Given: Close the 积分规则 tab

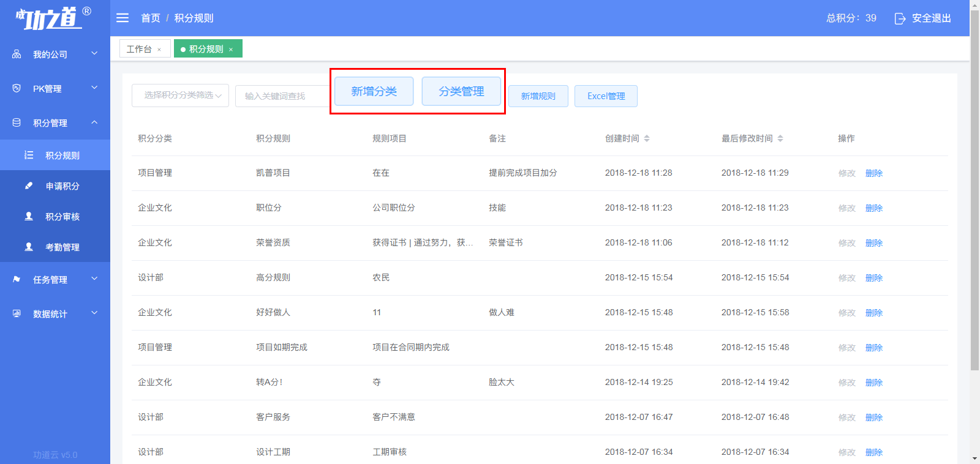Looking at the screenshot, I should coord(231,50).
